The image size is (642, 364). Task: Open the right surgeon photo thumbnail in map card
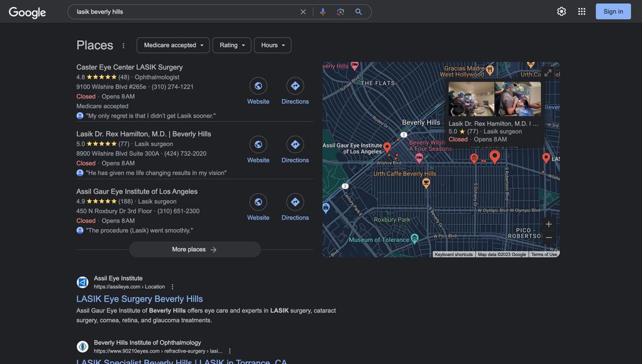point(518,99)
